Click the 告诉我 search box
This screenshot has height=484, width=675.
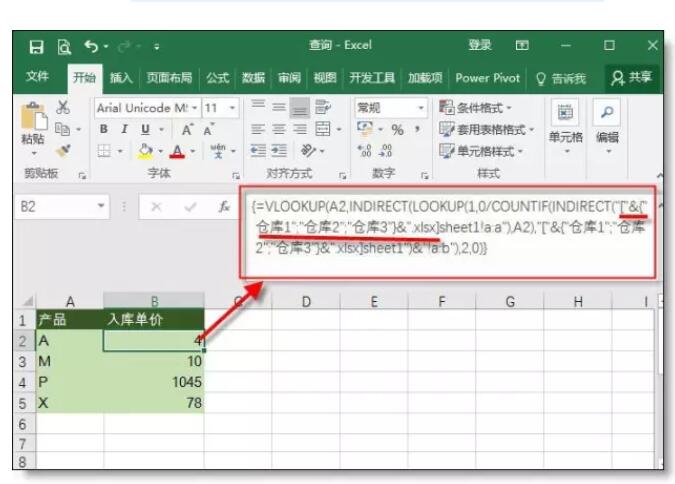click(x=560, y=78)
